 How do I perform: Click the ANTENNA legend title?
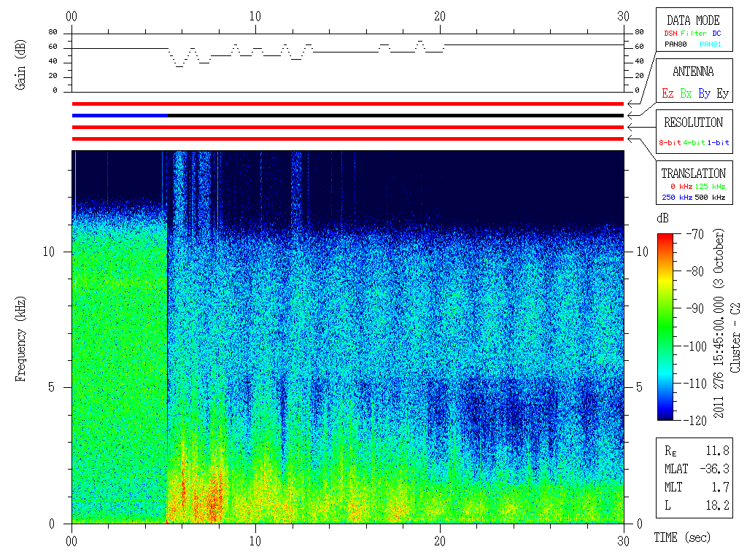(x=693, y=71)
